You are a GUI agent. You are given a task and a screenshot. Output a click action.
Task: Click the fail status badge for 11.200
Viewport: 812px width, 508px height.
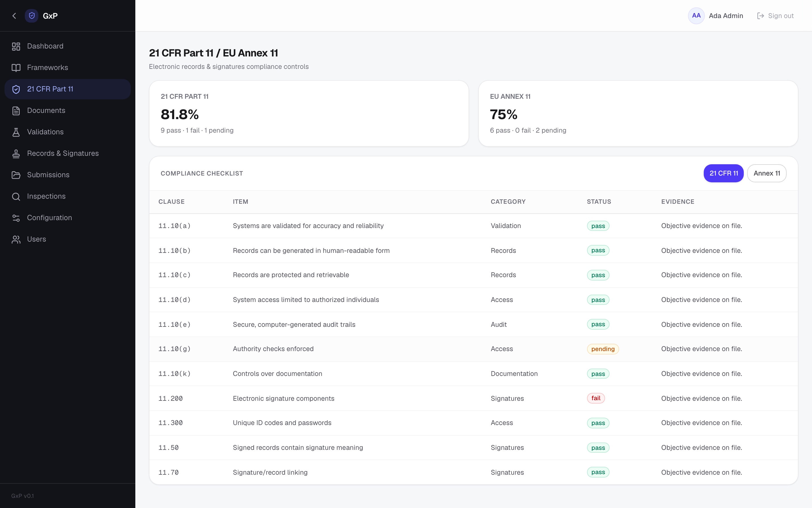pyautogui.click(x=595, y=398)
